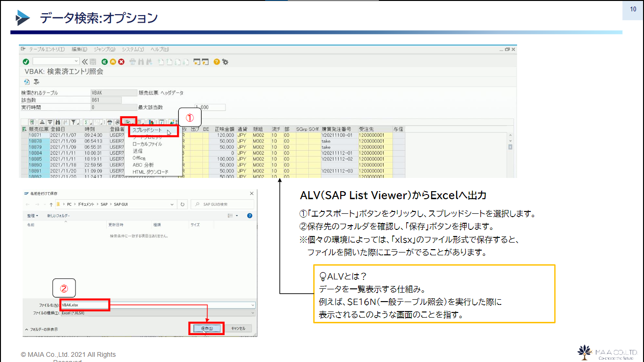Click blue Help icon in save dialog
The width and height of the screenshot is (644, 362).
(250, 216)
